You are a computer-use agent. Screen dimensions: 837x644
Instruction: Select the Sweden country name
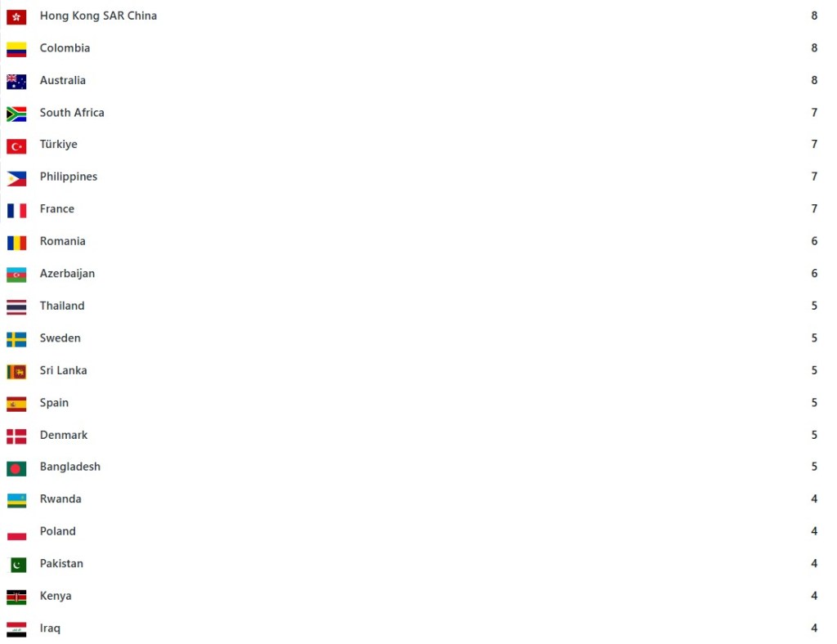pyautogui.click(x=60, y=338)
